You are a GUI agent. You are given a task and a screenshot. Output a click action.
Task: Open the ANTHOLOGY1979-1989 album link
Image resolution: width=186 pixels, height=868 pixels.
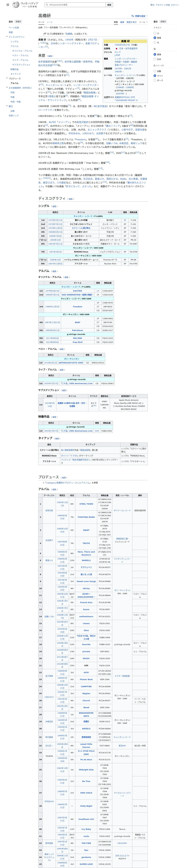[71, 363]
